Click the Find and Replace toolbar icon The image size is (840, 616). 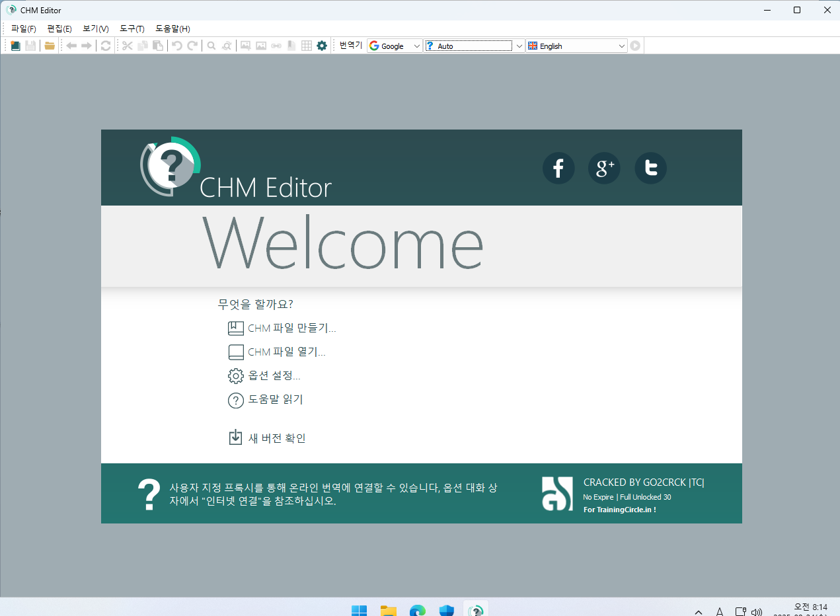click(227, 46)
